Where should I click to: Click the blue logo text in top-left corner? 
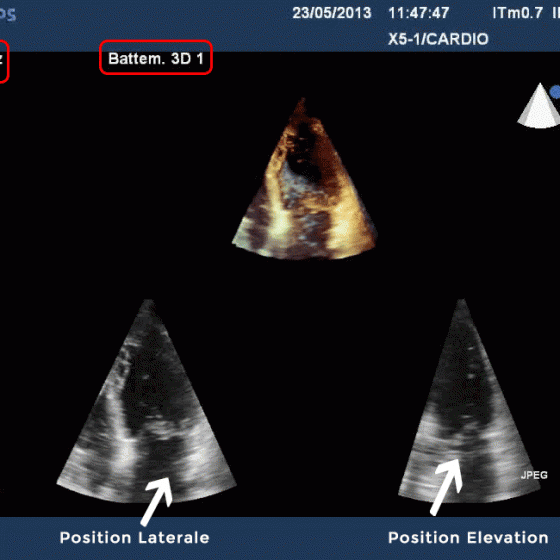pyautogui.click(x=7, y=14)
